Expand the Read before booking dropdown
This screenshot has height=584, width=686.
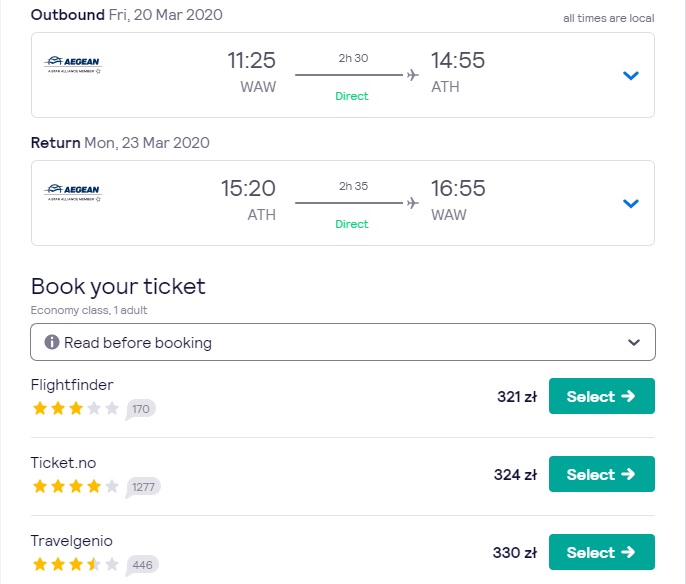pos(343,342)
